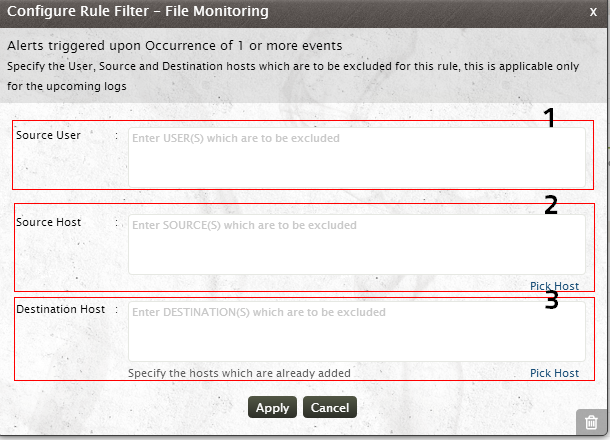610x440 pixels.
Task: Click the Source User label
Action: point(48,135)
